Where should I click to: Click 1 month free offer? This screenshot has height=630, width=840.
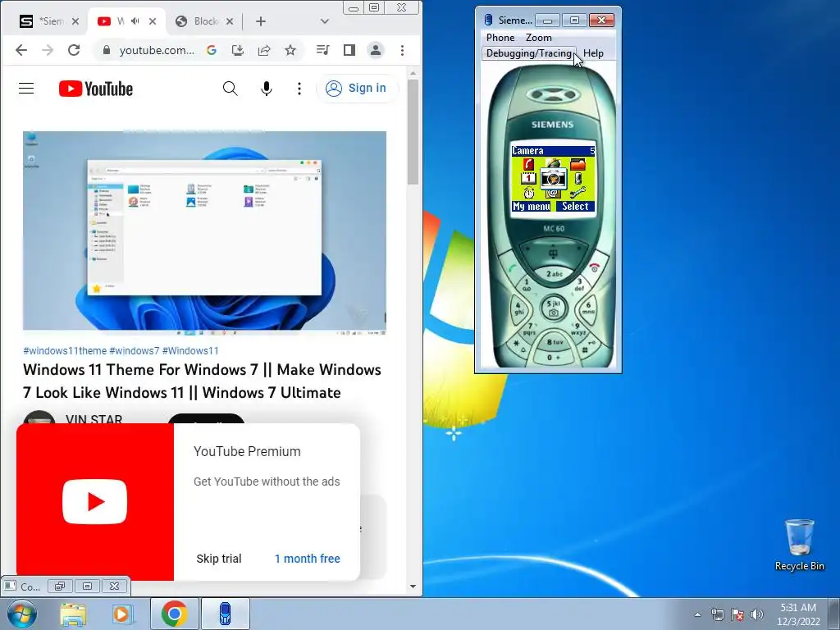click(x=308, y=559)
